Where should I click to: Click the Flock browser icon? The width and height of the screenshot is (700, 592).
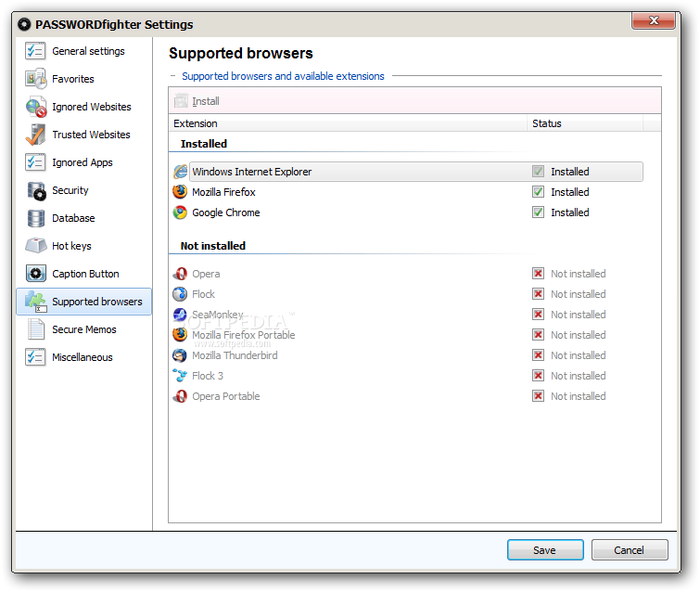(180, 294)
